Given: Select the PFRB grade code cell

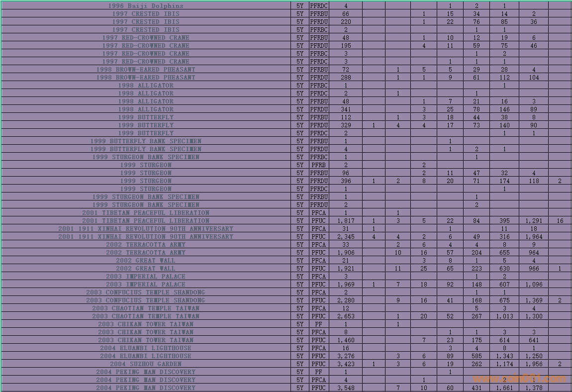Looking at the screenshot, I should pyautogui.click(x=318, y=165).
